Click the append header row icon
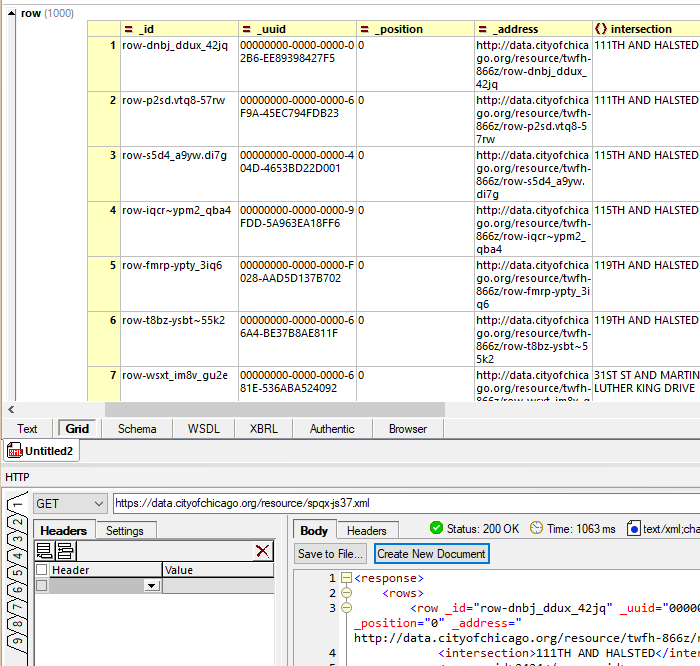The image size is (700, 666). coord(44,551)
